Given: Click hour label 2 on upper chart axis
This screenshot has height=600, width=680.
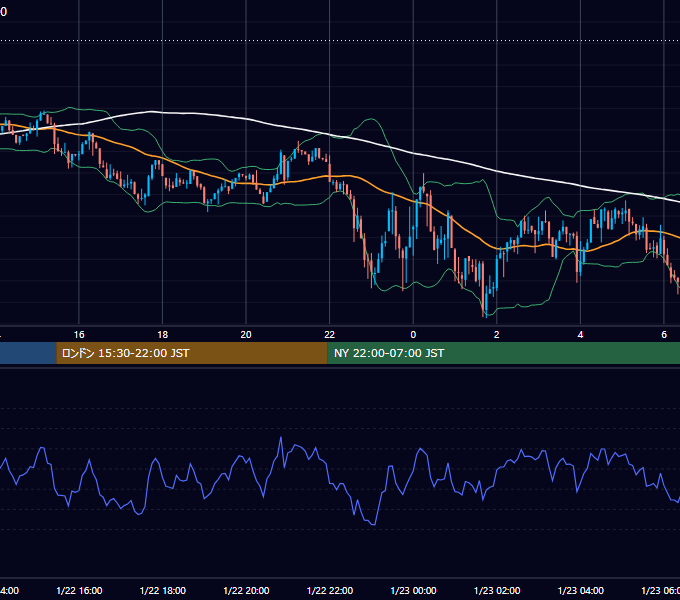Looking at the screenshot, I should coord(497,335).
